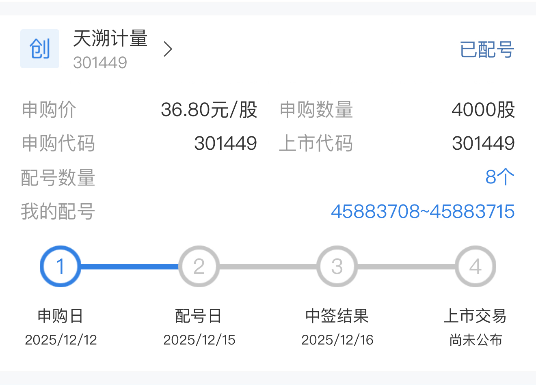Viewport: 536px width, 392px height.
Task: Tap the 已配号 status link
Action: [487, 50]
